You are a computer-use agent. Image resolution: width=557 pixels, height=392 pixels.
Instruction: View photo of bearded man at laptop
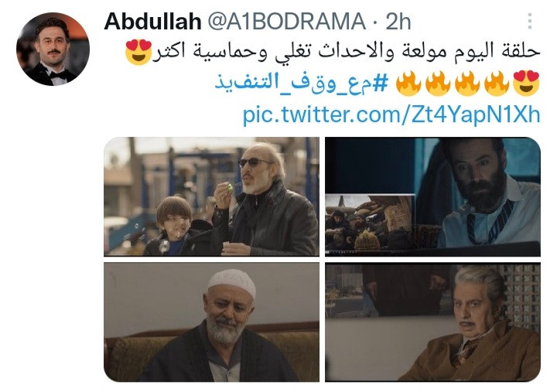pos(432,196)
